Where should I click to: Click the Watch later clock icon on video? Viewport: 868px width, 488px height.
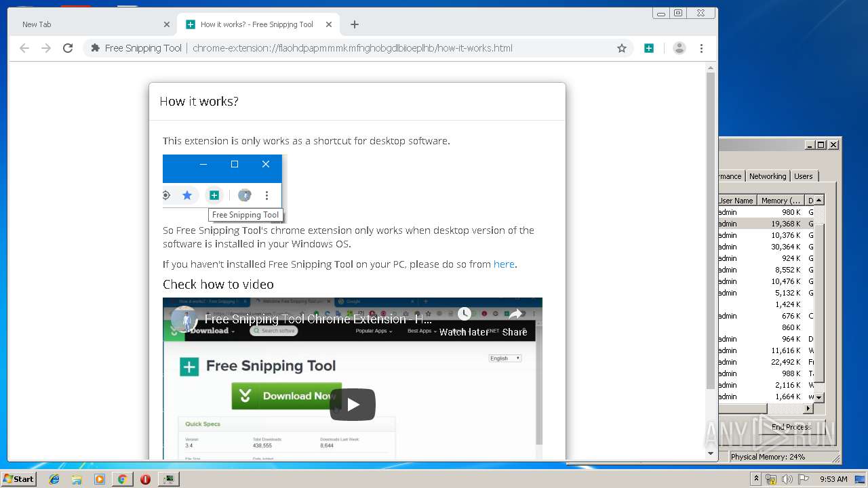tap(464, 314)
